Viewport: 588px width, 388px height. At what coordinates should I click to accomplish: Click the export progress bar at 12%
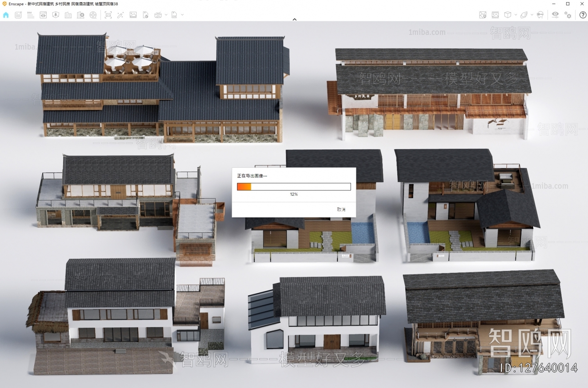(294, 186)
